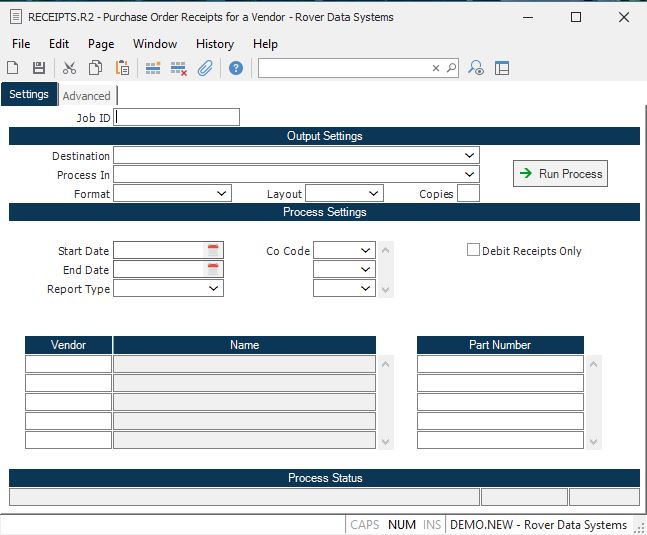Image resolution: width=647 pixels, height=535 pixels.
Task: Open help with the question mark icon
Action: click(x=236, y=68)
